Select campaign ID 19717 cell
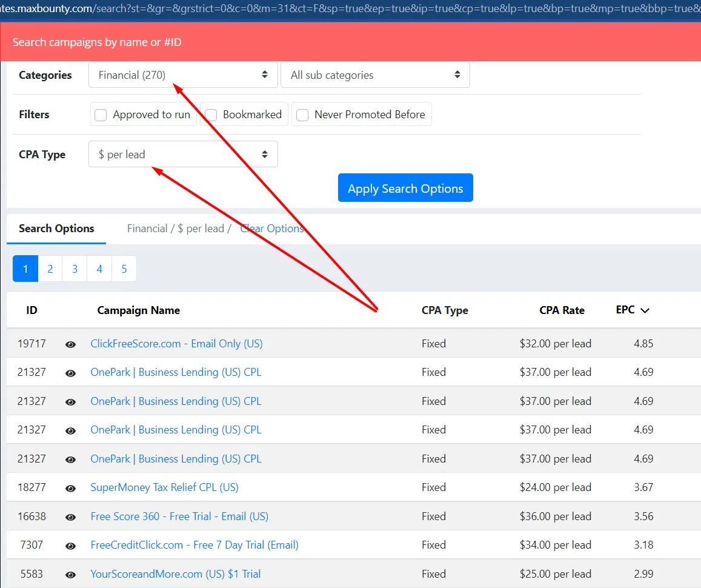Viewport: 701px width, 588px height. click(32, 344)
